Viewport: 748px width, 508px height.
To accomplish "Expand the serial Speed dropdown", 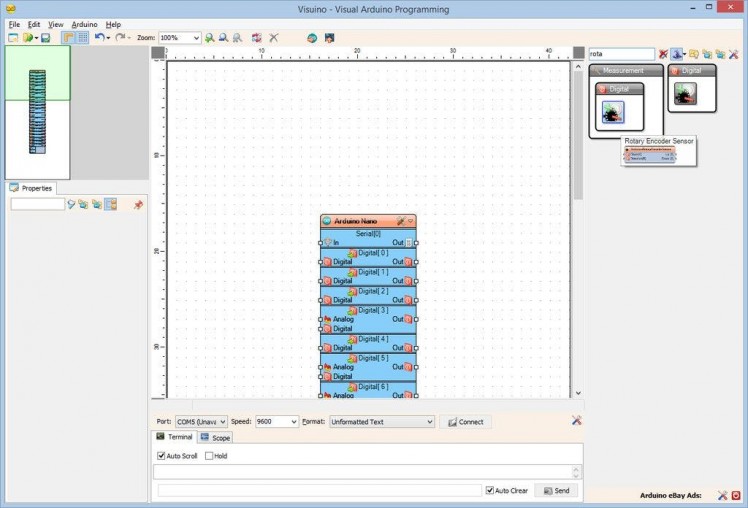I will click(293, 422).
